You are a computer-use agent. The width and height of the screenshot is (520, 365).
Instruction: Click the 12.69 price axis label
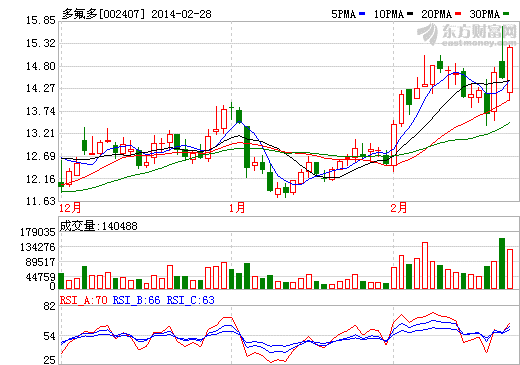click(41, 156)
